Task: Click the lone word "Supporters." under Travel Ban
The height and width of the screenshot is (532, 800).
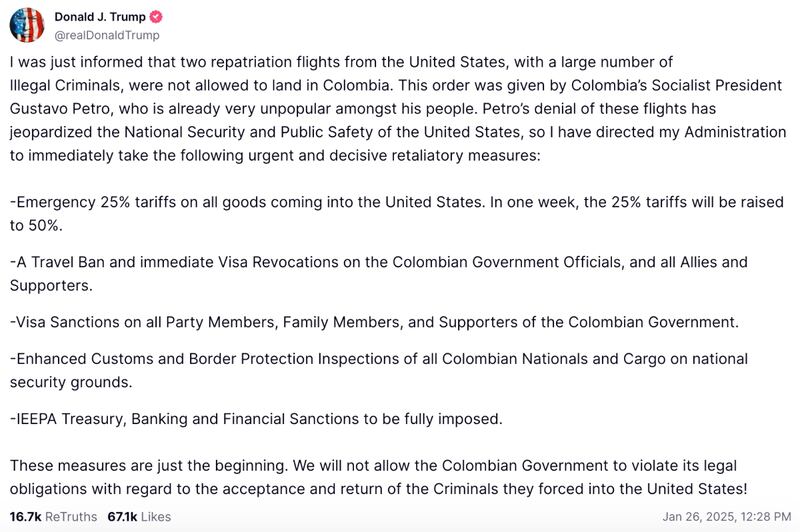Action: (x=50, y=285)
